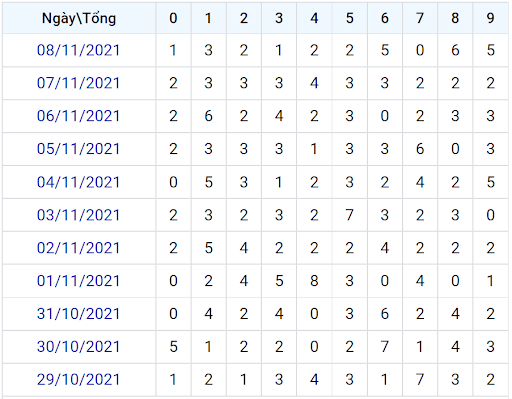Open the 08/11/2021 date link
The image size is (512, 399).
click(x=78, y=50)
